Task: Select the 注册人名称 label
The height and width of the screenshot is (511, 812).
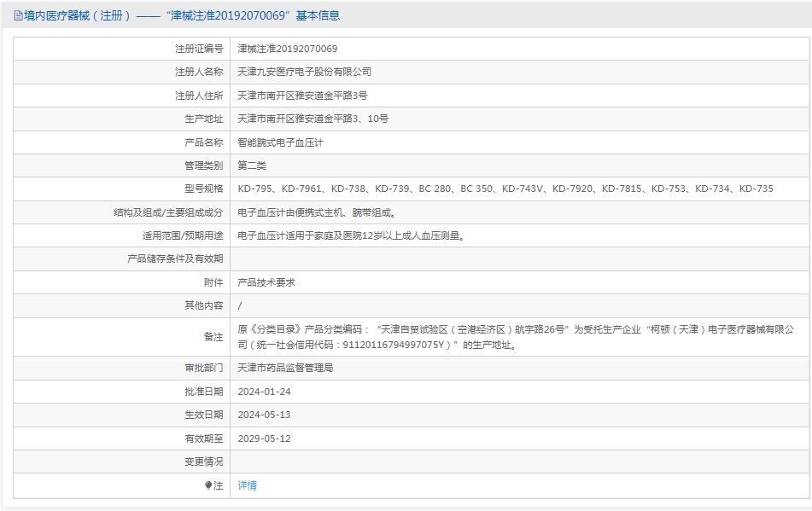Action: [199, 72]
